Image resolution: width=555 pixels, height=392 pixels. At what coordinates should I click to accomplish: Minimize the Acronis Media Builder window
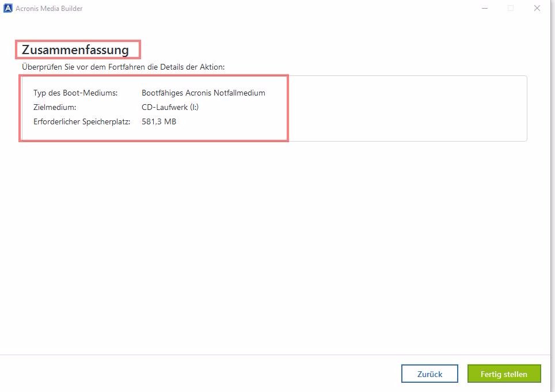pos(485,8)
